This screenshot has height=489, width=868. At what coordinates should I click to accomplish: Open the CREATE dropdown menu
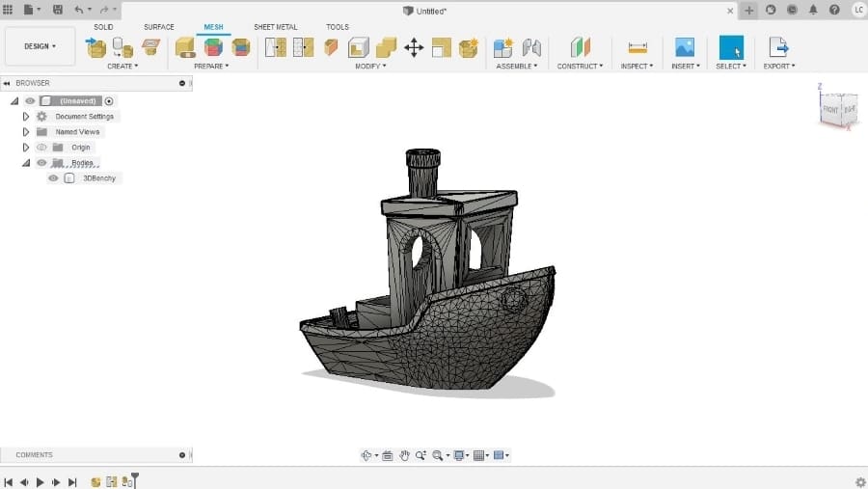click(122, 66)
